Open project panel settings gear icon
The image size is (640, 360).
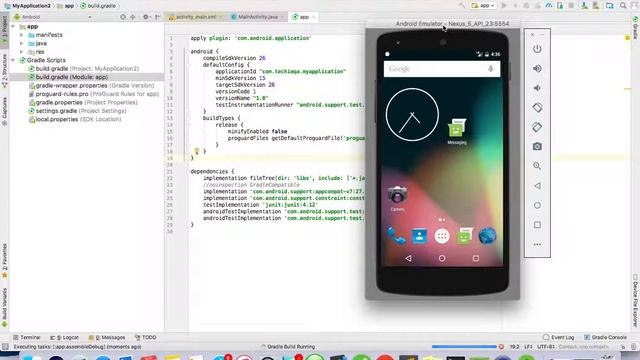tap(146, 17)
